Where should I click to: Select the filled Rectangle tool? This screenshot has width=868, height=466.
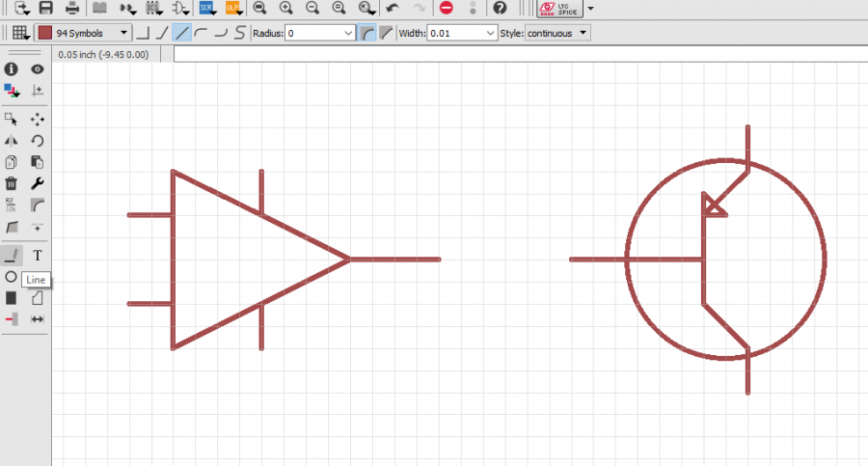click(11, 298)
